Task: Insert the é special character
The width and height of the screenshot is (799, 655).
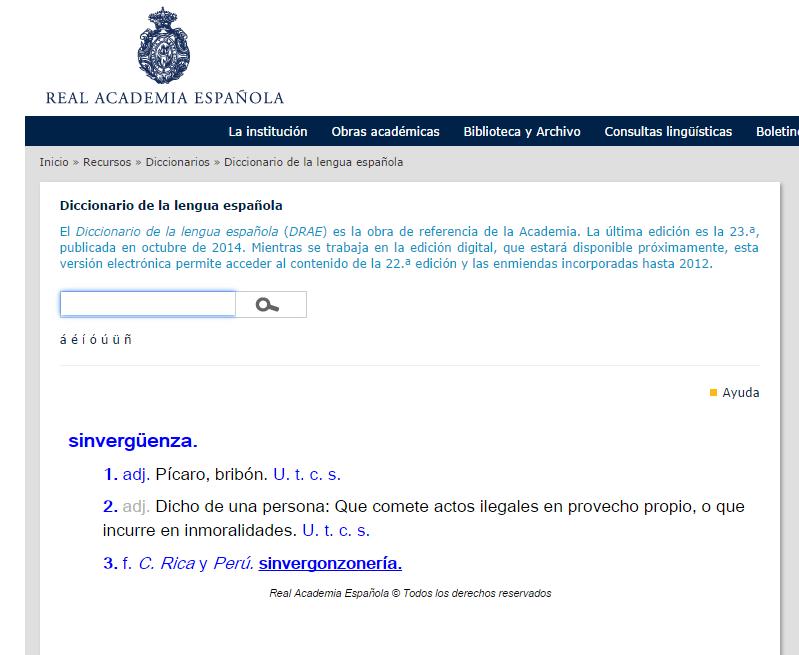Action: 74,339
